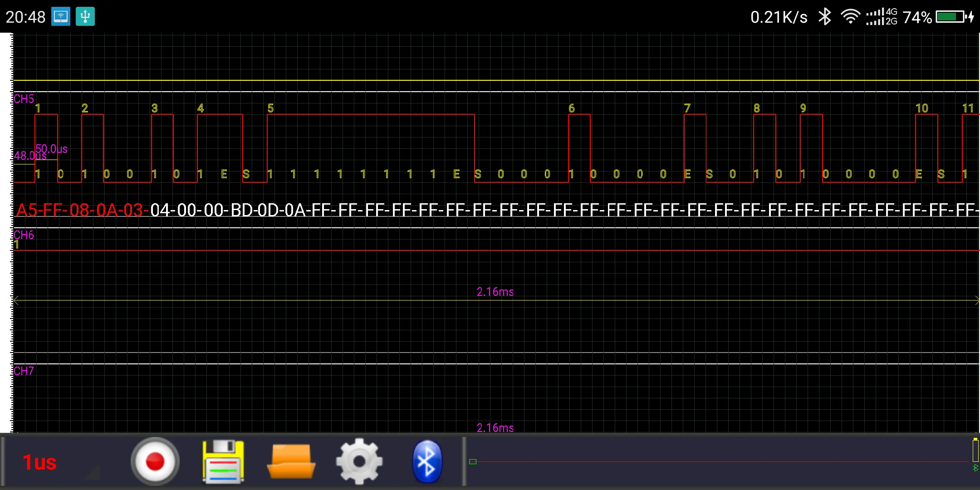Viewport: 980px width, 490px height.
Task: Tap the decoded A5-FF-08-0A-03 hex bytes
Action: (x=81, y=211)
